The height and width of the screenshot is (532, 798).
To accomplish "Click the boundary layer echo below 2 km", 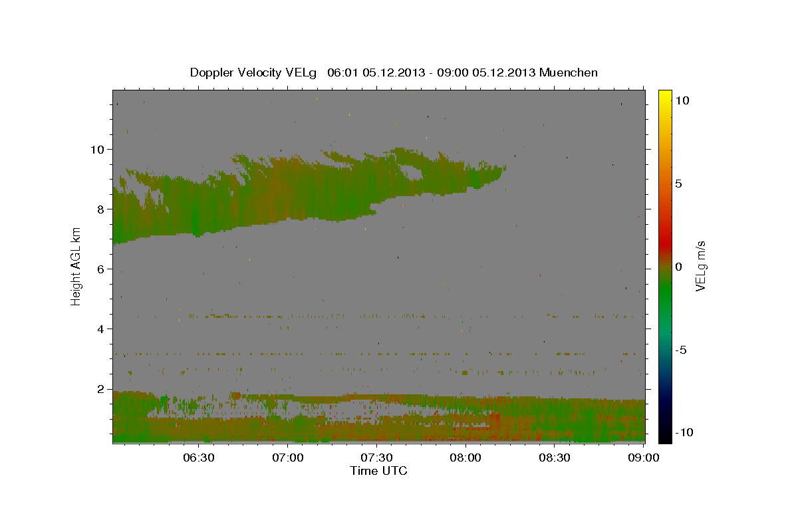I will click(378, 418).
